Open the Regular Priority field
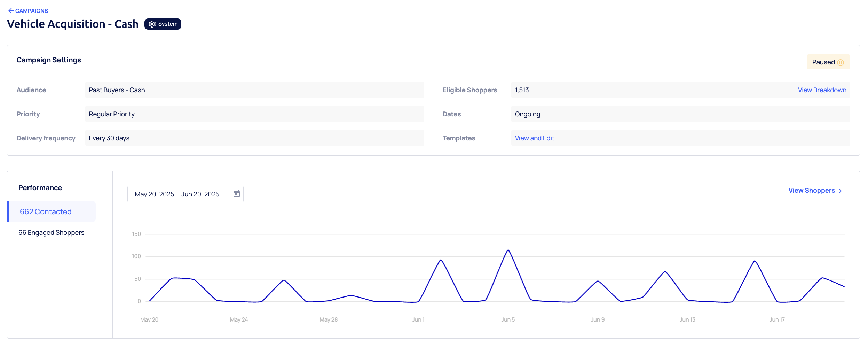868x347 pixels. pyautogui.click(x=254, y=114)
